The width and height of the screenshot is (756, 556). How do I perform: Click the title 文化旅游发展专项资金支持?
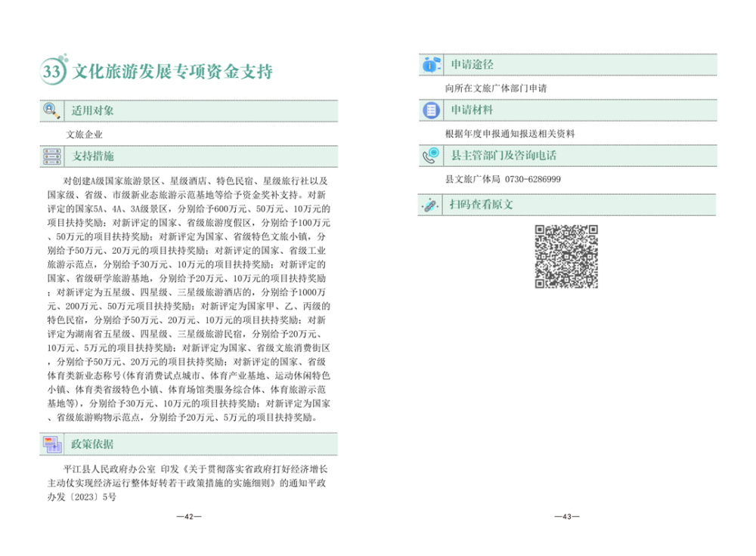pos(172,72)
